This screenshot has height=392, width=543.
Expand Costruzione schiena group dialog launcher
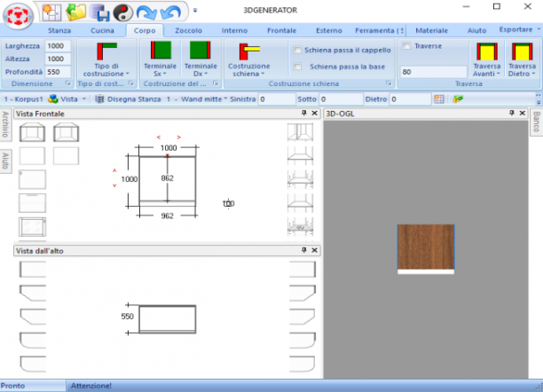tap(389, 83)
